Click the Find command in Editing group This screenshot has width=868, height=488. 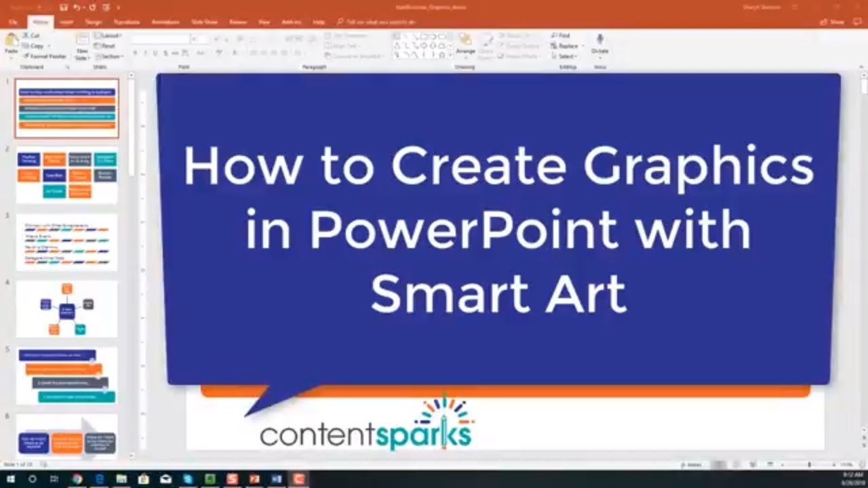coord(561,35)
